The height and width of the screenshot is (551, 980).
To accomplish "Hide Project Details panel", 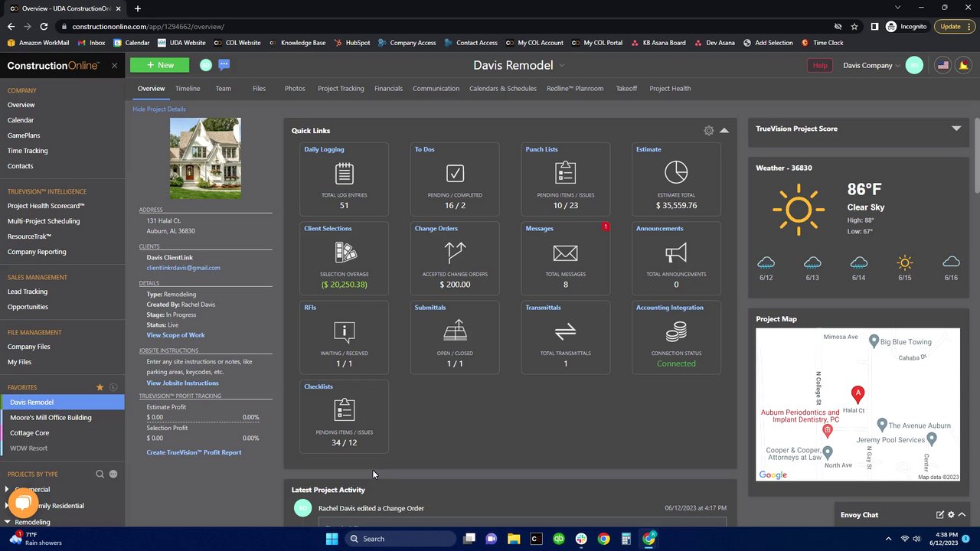I will tap(159, 109).
